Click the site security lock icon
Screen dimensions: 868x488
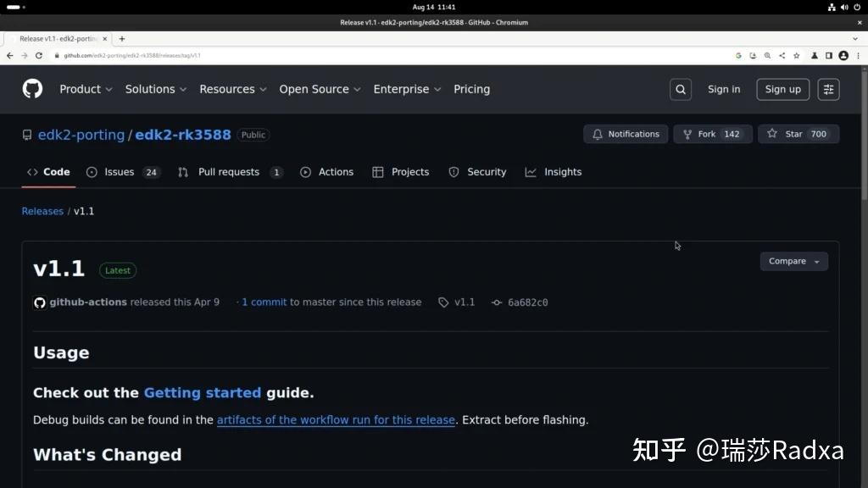[57, 55]
